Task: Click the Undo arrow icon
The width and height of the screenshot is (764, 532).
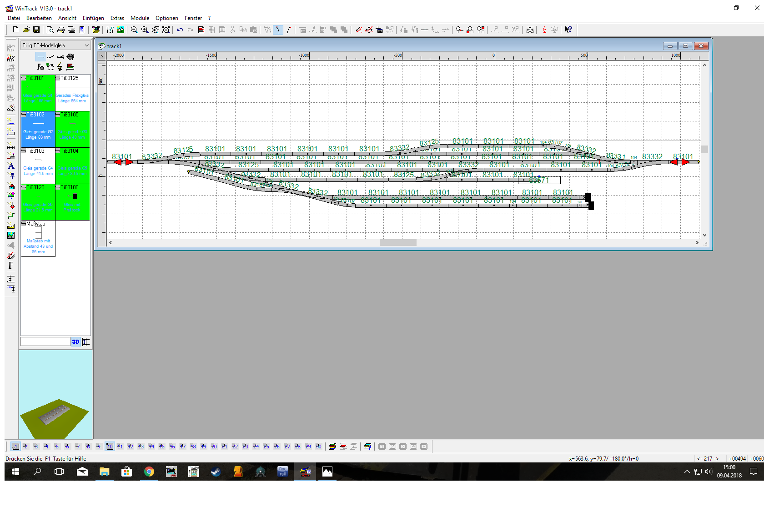Action: pos(180,30)
